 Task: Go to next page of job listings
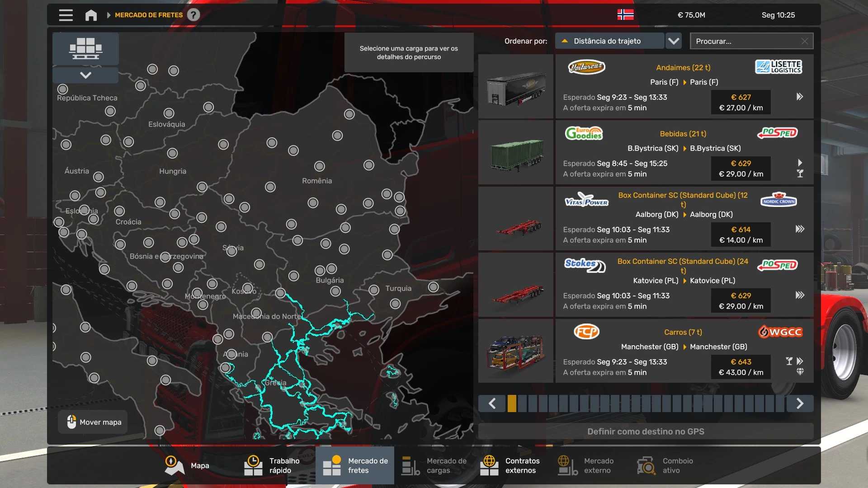[800, 404]
